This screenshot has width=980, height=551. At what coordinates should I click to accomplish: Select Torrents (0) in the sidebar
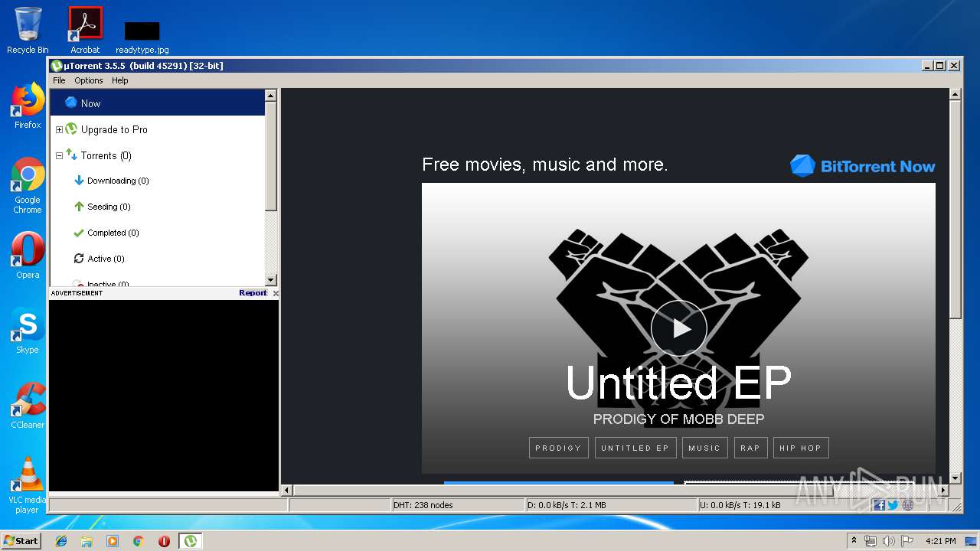coord(106,155)
